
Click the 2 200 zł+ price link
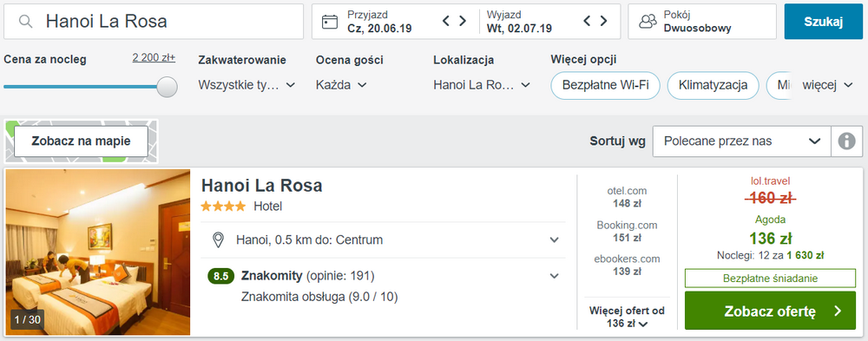(154, 57)
